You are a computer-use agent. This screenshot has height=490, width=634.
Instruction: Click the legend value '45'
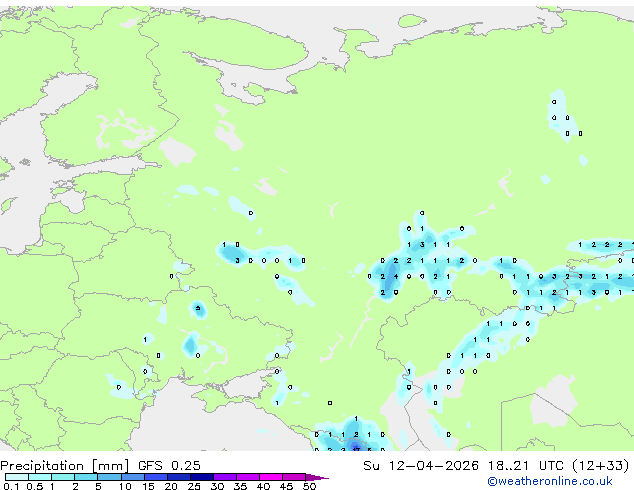(286, 486)
